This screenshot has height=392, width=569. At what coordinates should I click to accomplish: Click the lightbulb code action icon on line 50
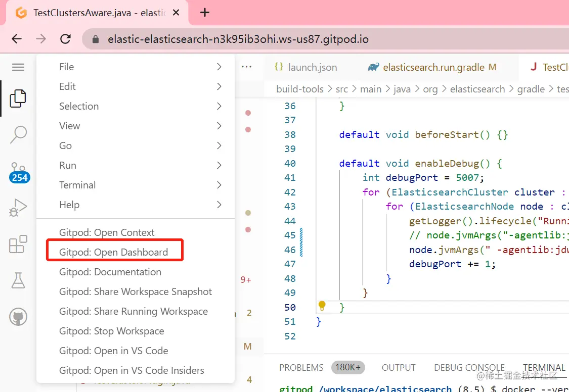click(322, 306)
